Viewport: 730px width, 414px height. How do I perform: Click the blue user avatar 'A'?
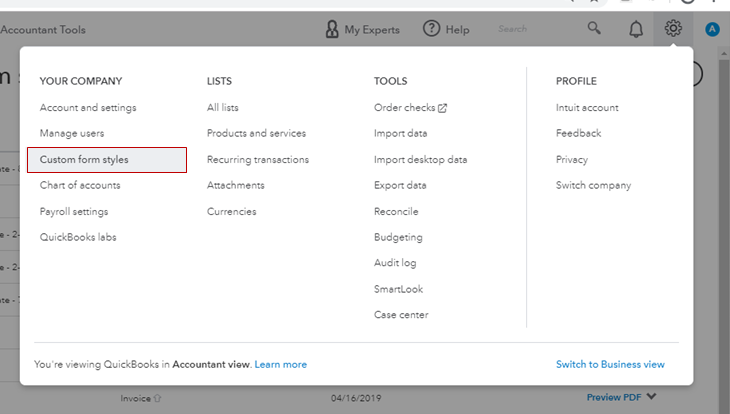pyautogui.click(x=712, y=29)
